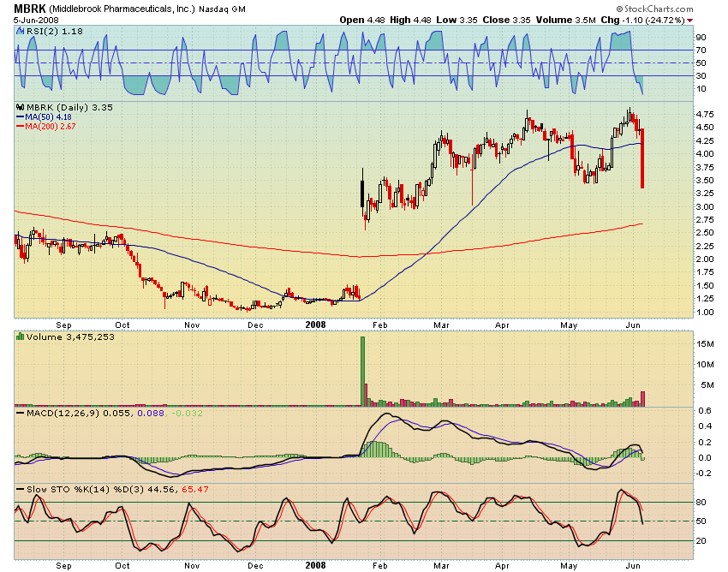Click the 10 level on the RSI axis
Image resolution: width=728 pixels, height=572 pixels.
[701, 89]
